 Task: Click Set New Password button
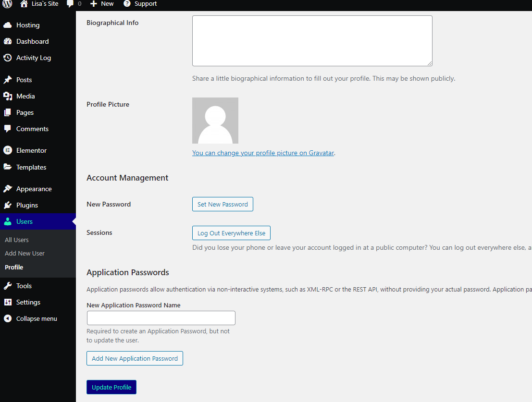point(223,204)
